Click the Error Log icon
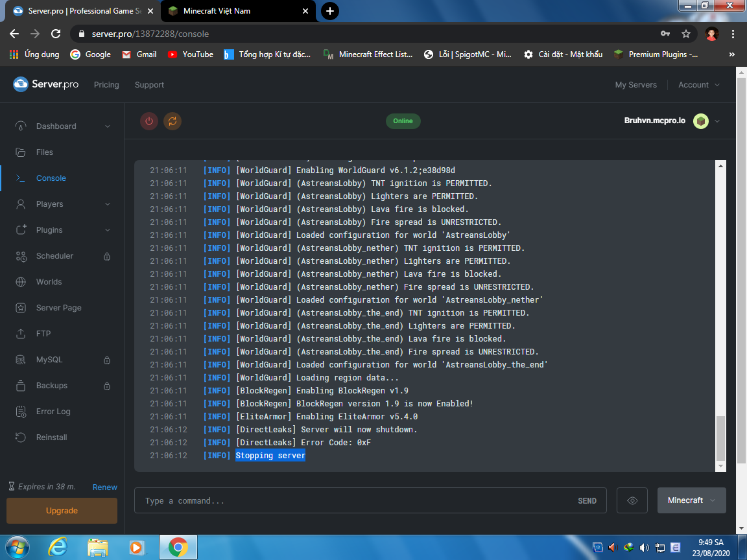The width and height of the screenshot is (747, 560). pos(21,412)
